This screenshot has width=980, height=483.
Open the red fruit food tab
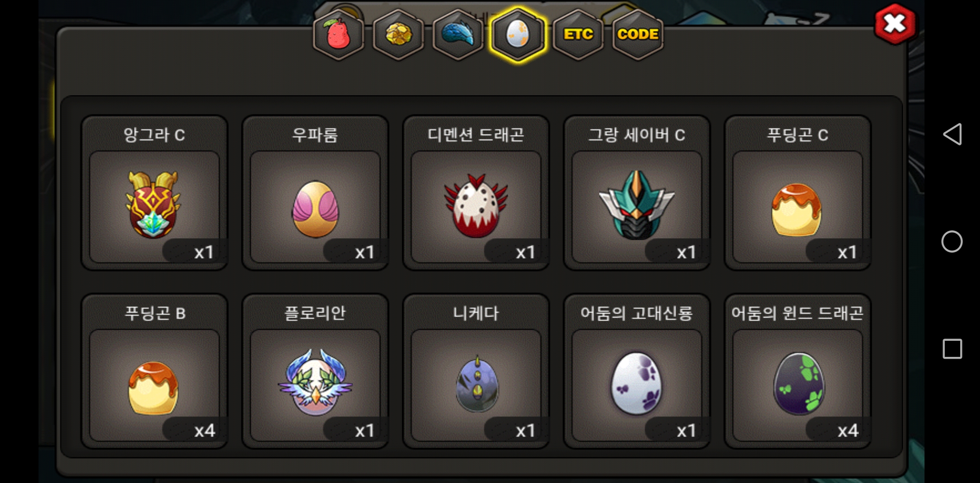[x=339, y=35]
